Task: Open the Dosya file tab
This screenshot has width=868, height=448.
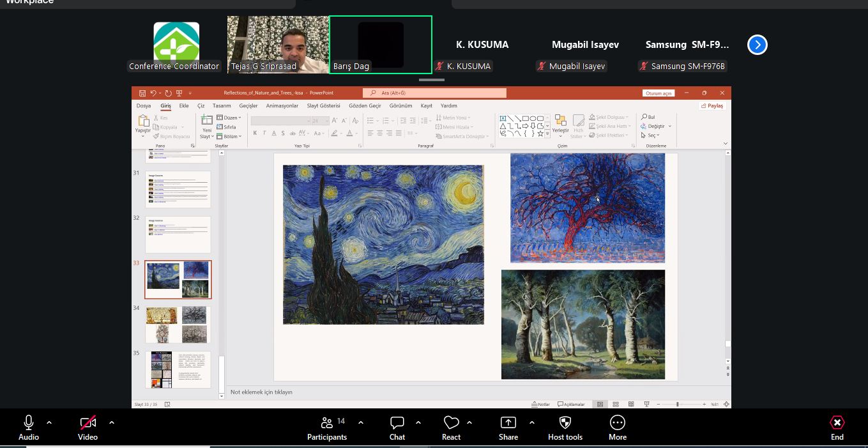Action: pyautogui.click(x=144, y=105)
